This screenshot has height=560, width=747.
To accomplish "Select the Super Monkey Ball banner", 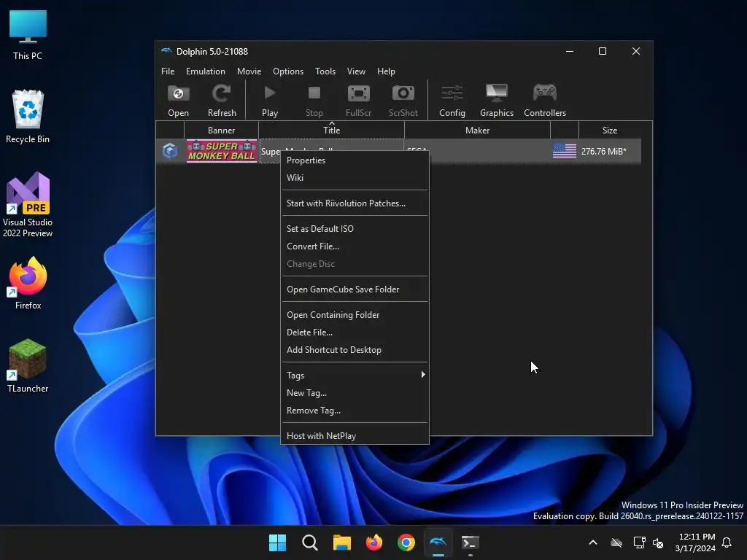I will [x=222, y=151].
